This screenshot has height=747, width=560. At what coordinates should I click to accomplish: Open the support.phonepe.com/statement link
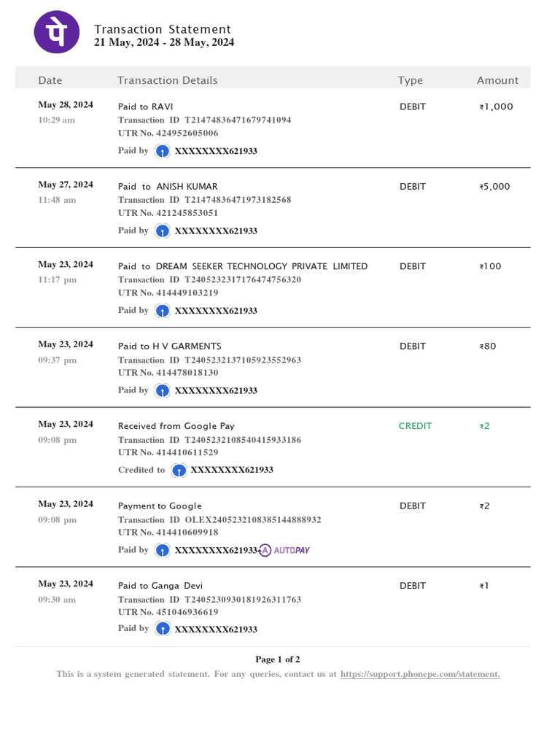[420, 674]
